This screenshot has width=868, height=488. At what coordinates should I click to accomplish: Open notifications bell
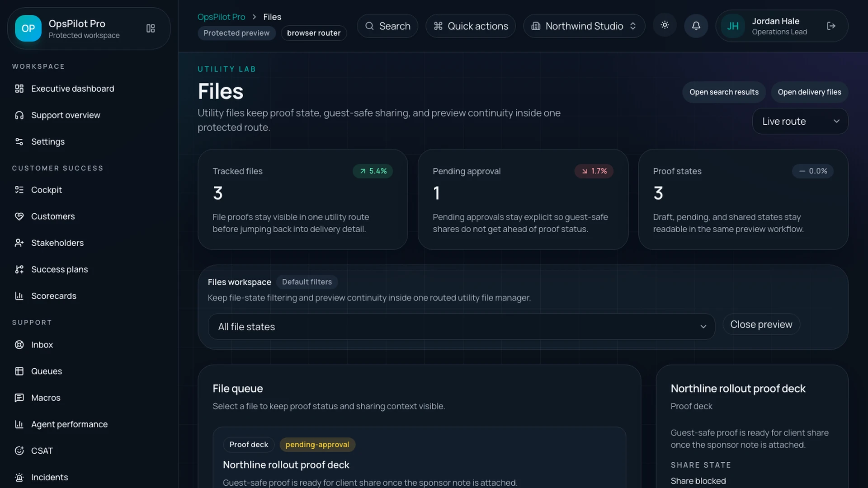click(696, 26)
